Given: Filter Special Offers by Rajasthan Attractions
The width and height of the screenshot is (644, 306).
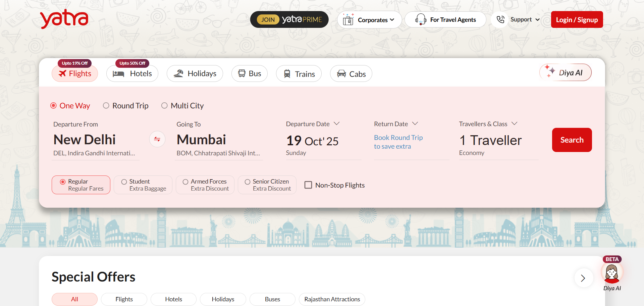Looking at the screenshot, I should [332, 299].
